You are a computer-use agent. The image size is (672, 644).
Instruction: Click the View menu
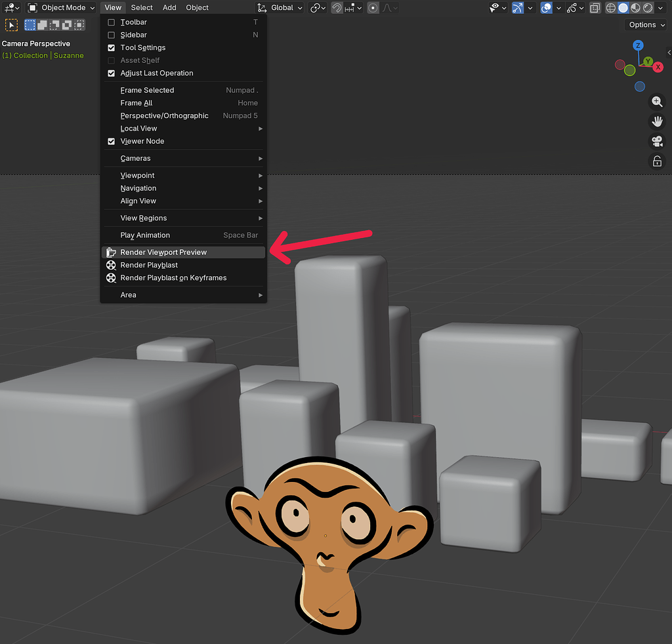(113, 8)
